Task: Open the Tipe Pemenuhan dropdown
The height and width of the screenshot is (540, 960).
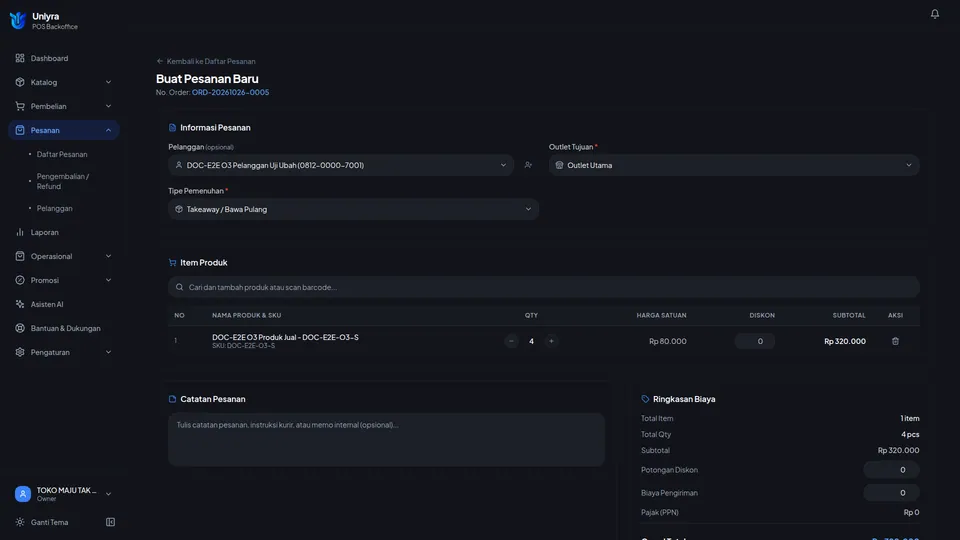Action: coord(353,209)
